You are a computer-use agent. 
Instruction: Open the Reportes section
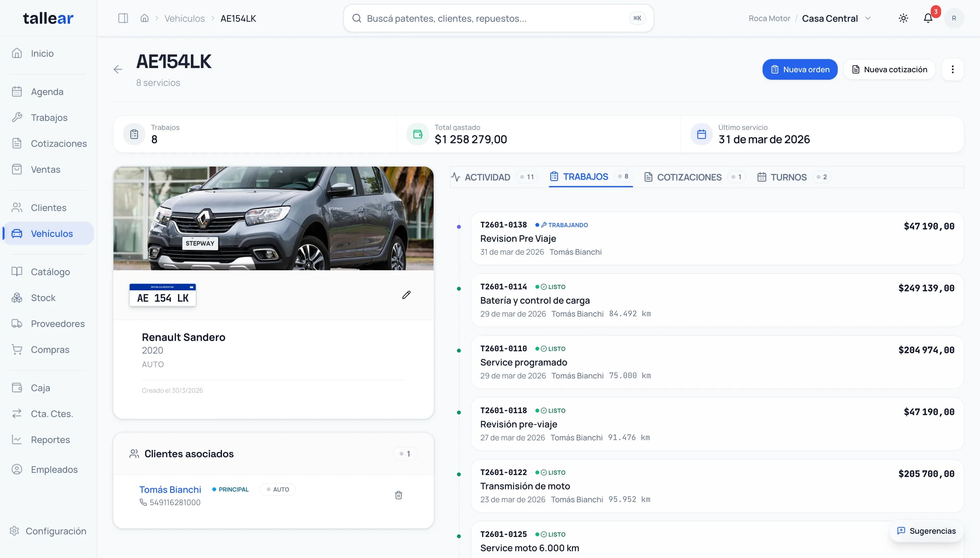click(50, 440)
